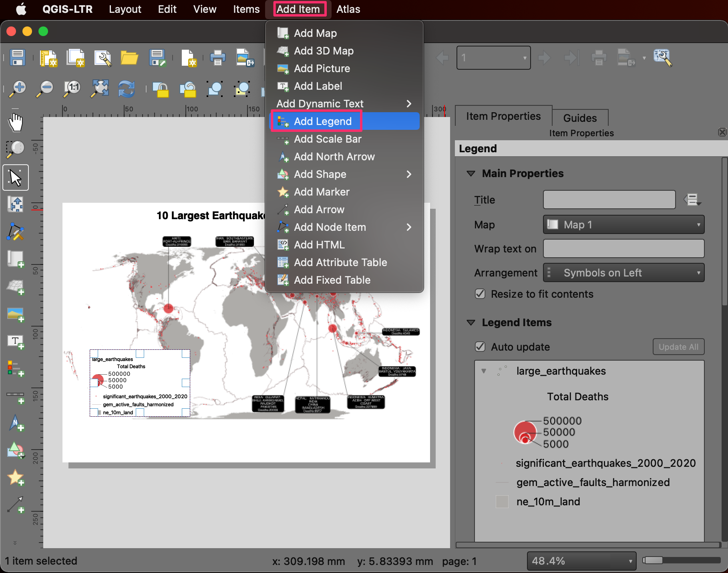The height and width of the screenshot is (573, 728).
Task: Click the Duplicate Layout icon
Action: click(76, 58)
